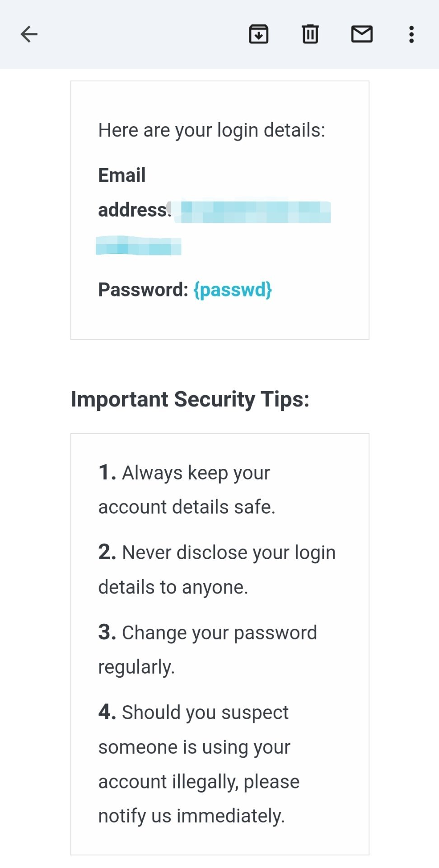Archive this email

coord(259,34)
